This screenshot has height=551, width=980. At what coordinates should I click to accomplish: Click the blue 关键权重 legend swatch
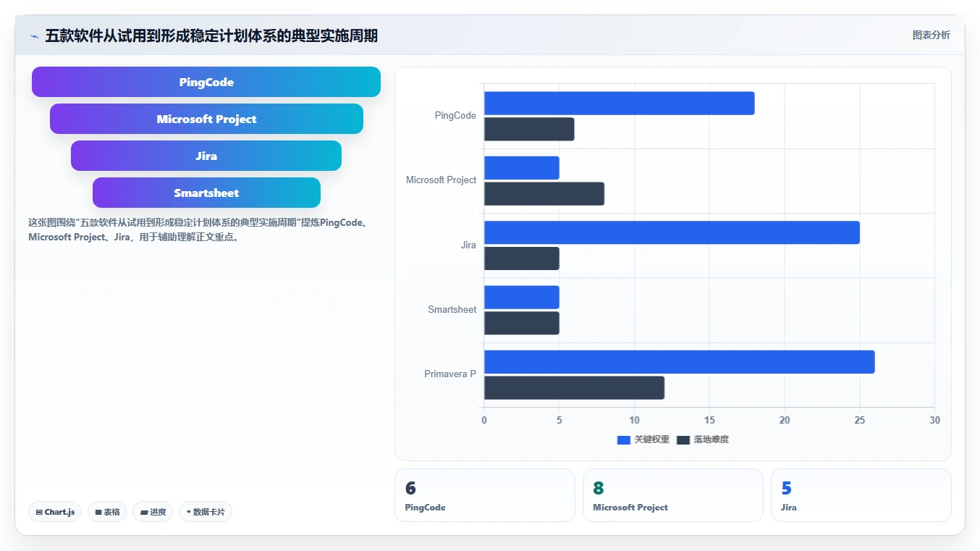tap(623, 439)
